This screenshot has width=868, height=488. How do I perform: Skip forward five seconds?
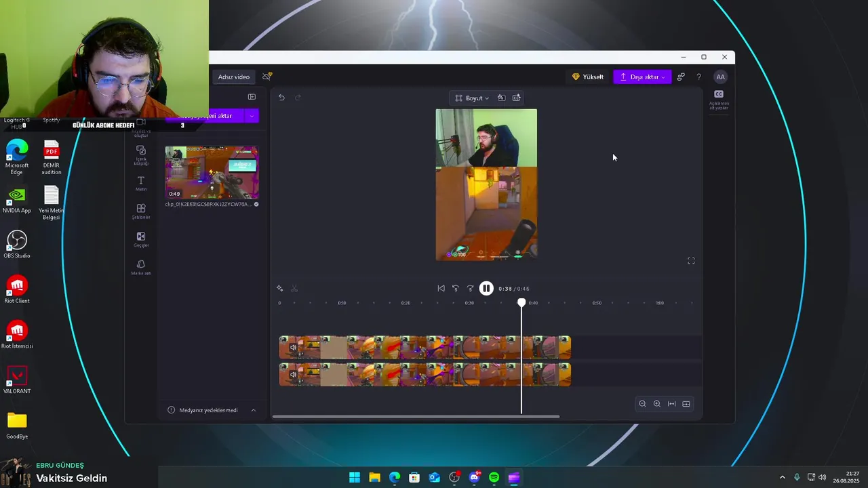(470, 289)
